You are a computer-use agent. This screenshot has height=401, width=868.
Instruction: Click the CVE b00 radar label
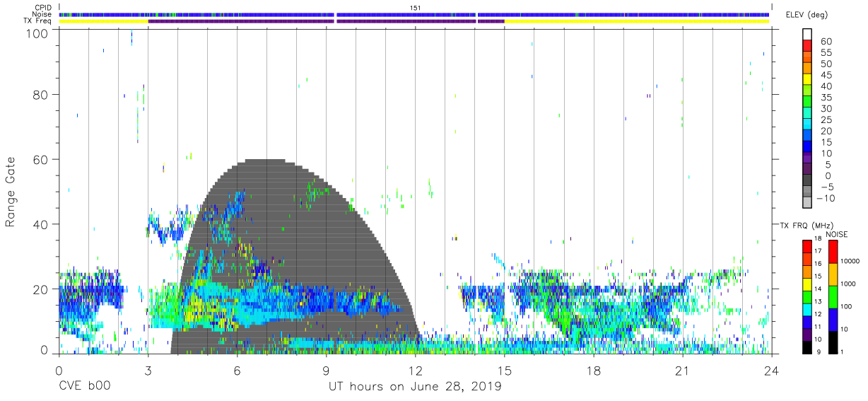[84, 387]
